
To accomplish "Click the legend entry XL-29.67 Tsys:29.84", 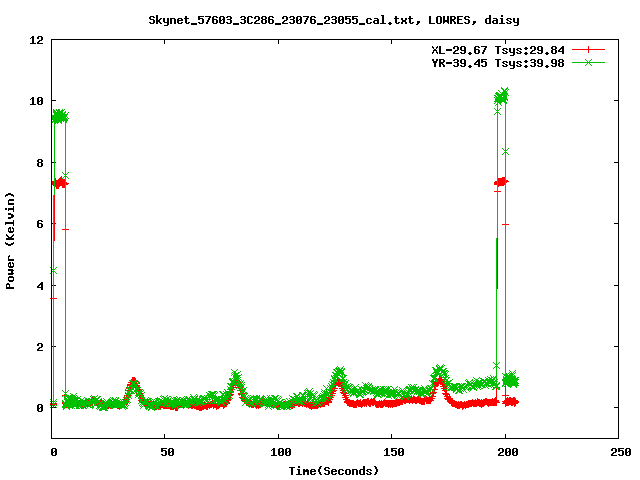I will (x=498, y=50).
